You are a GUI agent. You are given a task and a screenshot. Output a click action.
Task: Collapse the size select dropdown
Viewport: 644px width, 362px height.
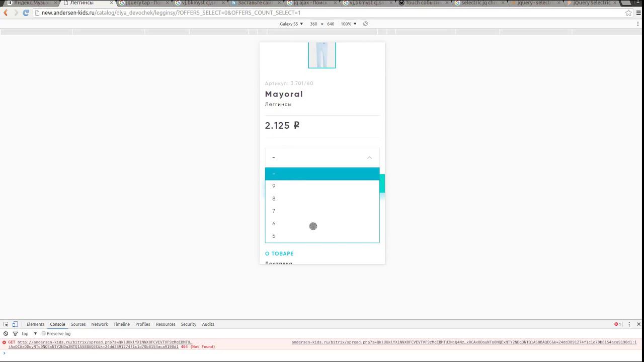[x=369, y=158]
